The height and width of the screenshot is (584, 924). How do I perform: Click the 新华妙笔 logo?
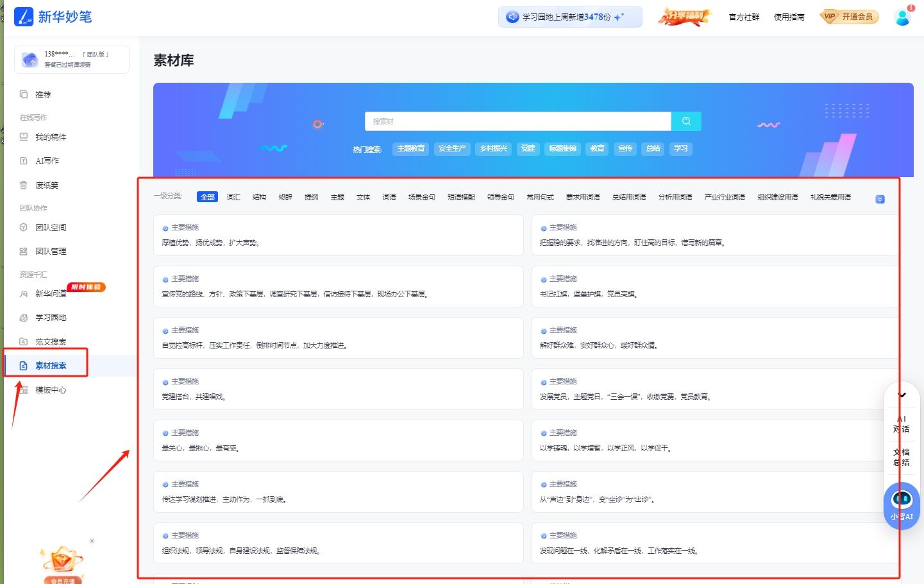point(53,17)
